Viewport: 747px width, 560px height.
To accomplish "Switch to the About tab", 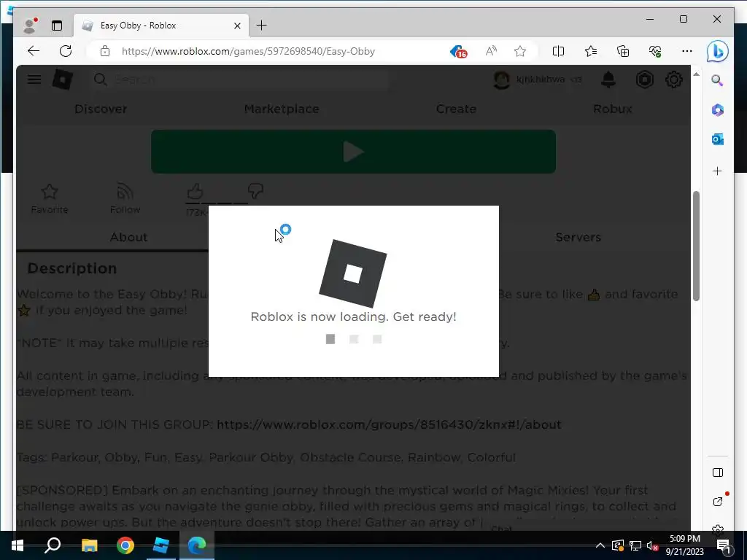I will click(x=128, y=237).
